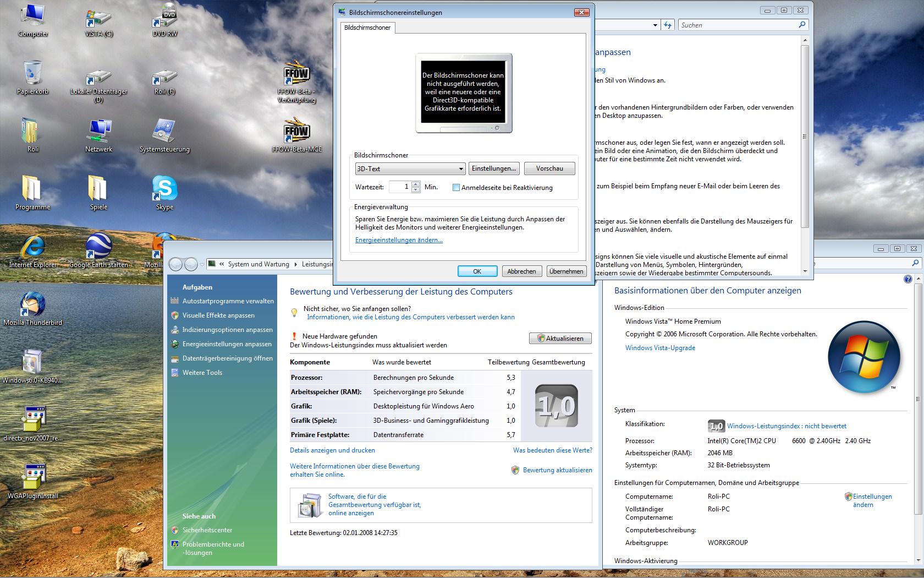Click Einstellungen... button in screensaver dialog
This screenshot has height=578, width=924.
coord(494,168)
